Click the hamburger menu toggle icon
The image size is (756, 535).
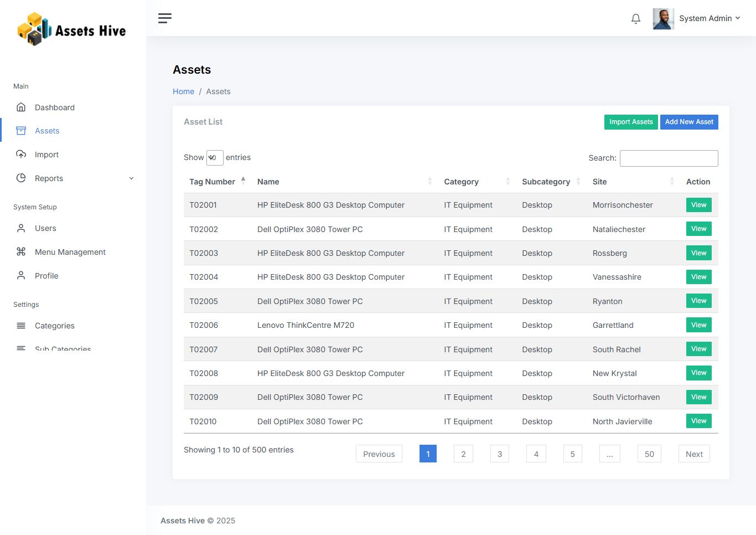coord(164,18)
